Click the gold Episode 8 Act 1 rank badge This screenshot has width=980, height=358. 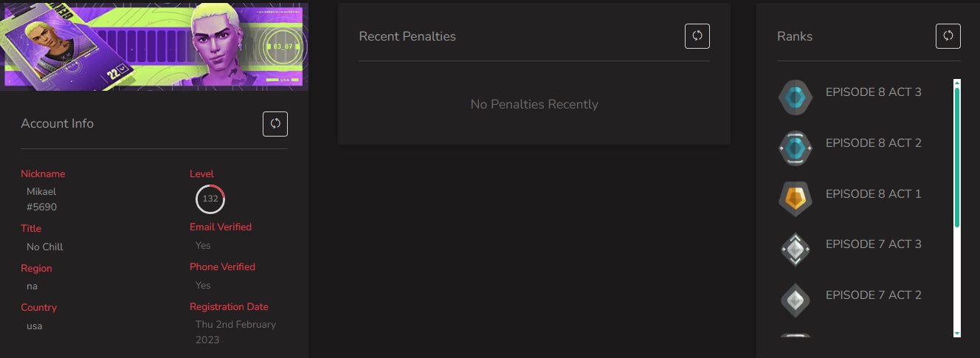[796, 199]
